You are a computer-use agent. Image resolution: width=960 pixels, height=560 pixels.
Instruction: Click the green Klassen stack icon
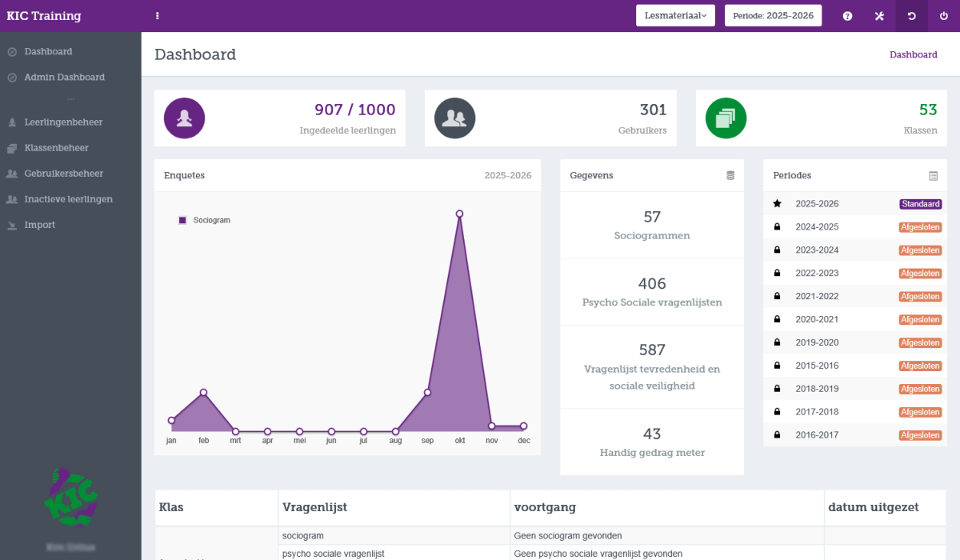(x=726, y=118)
